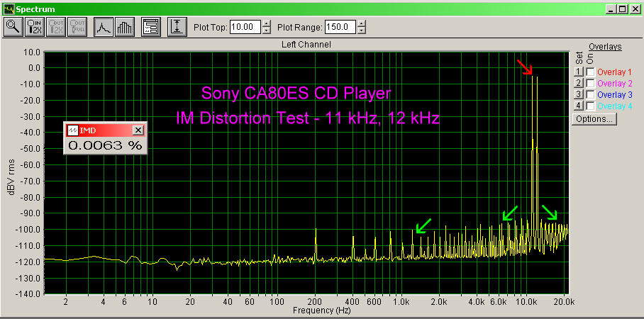Decrease Plot Range with down arrow
The height and width of the screenshot is (319, 644).
pos(362,30)
